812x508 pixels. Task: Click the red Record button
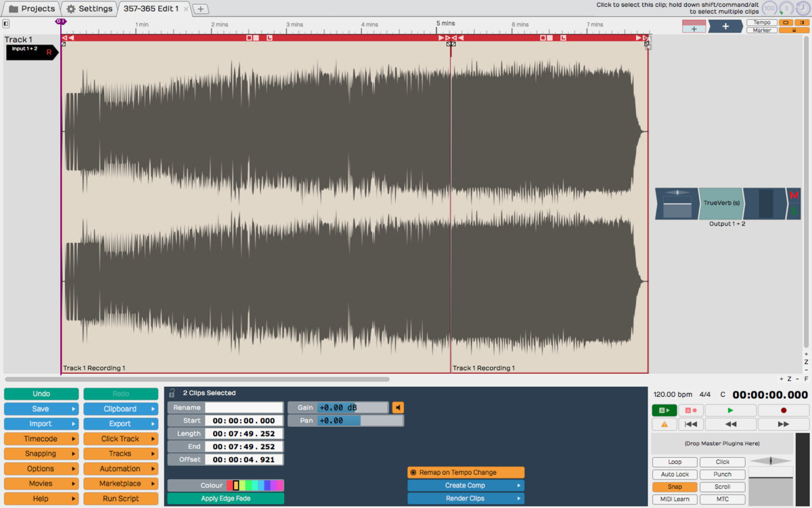coord(783,410)
